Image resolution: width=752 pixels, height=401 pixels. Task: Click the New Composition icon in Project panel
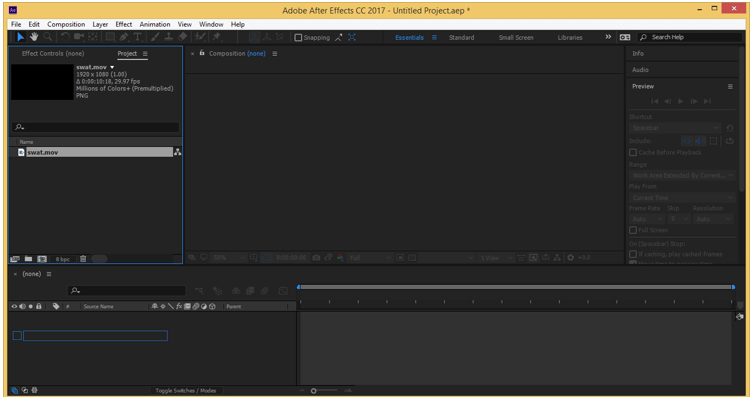click(42, 259)
